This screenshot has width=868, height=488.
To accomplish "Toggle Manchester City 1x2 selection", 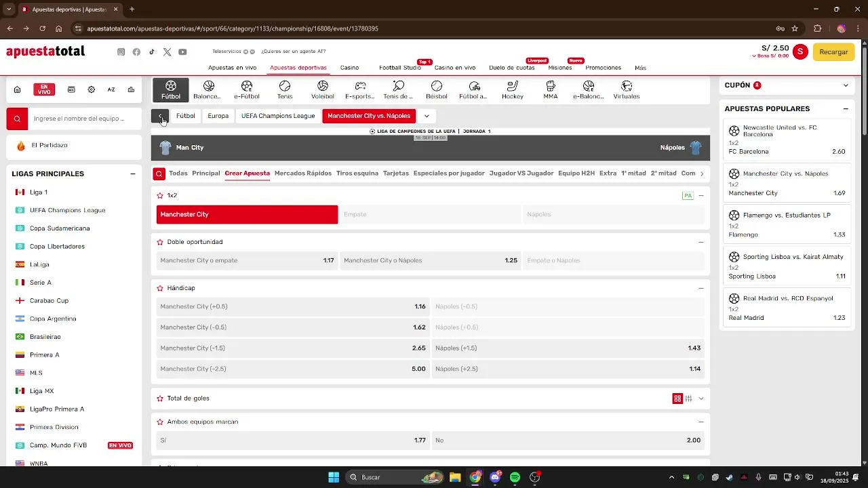I will (247, 214).
